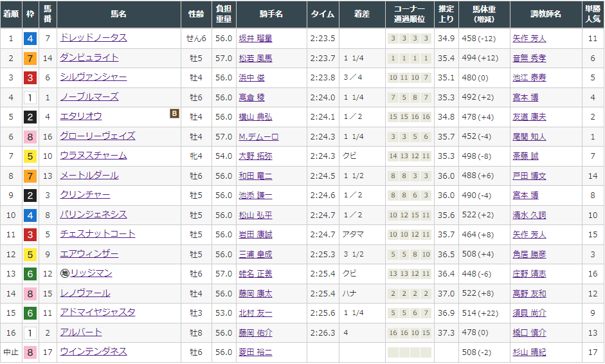Open trainer 音無 秀孝 page
The width and height of the screenshot is (605, 364).
point(529,59)
